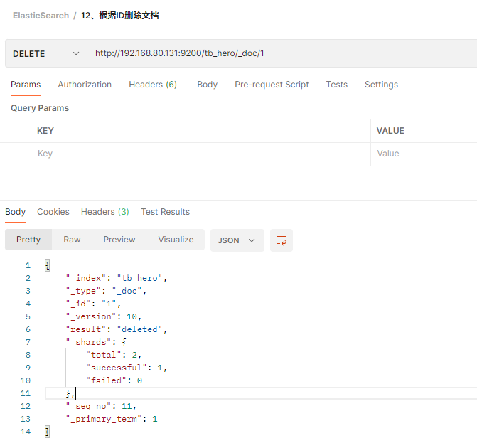Click the "result": "deleted" line

[x=116, y=329]
